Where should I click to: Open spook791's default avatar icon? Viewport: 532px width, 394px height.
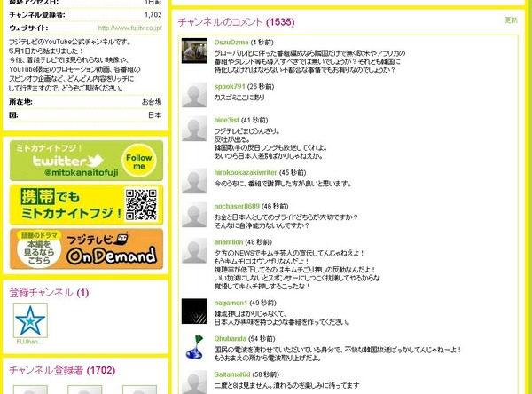194,95
